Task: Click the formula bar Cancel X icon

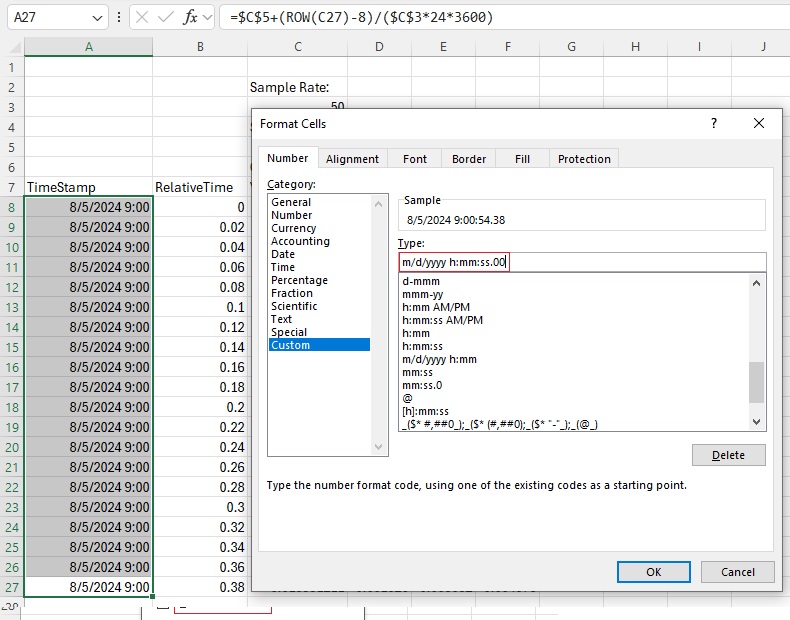Action: pos(142,18)
